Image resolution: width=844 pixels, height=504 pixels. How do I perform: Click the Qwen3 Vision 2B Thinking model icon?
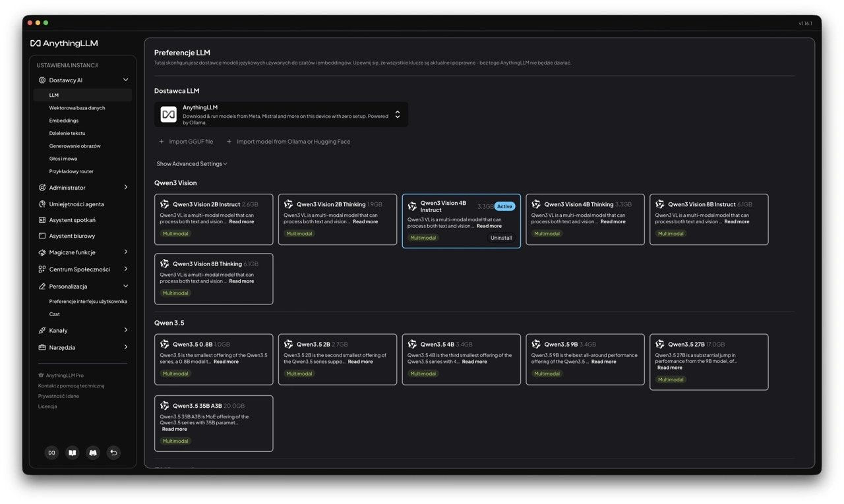pyautogui.click(x=289, y=204)
